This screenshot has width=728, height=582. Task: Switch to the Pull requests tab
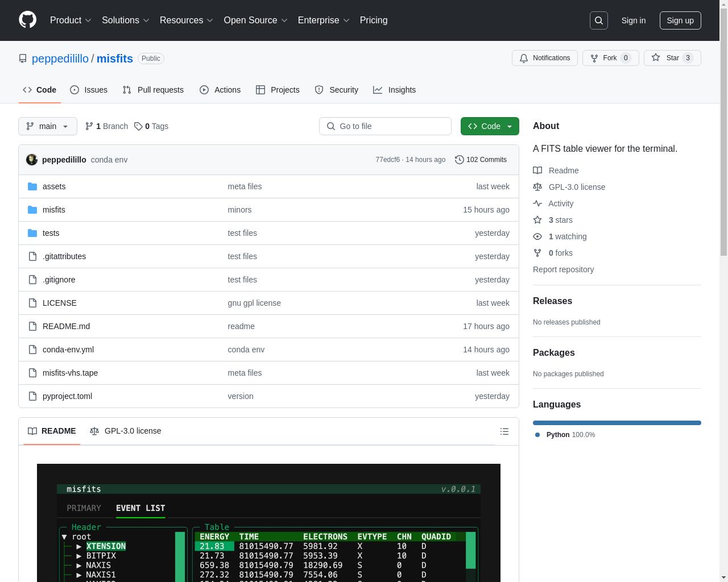point(153,90)
